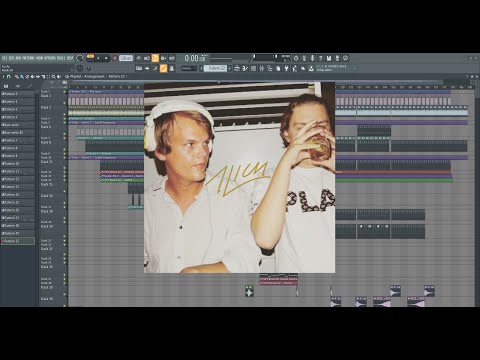Open the Playlist options menu arrow
The image size is (480, 360).
coord(3,76)
